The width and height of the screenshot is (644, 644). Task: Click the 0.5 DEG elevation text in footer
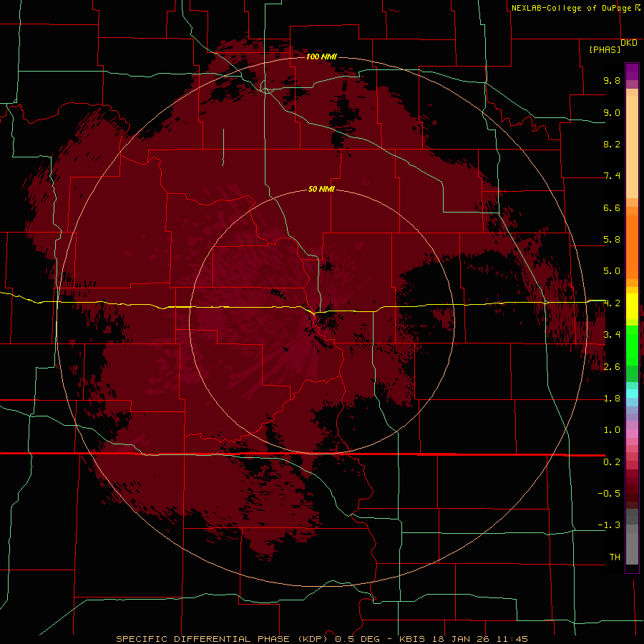358,639
